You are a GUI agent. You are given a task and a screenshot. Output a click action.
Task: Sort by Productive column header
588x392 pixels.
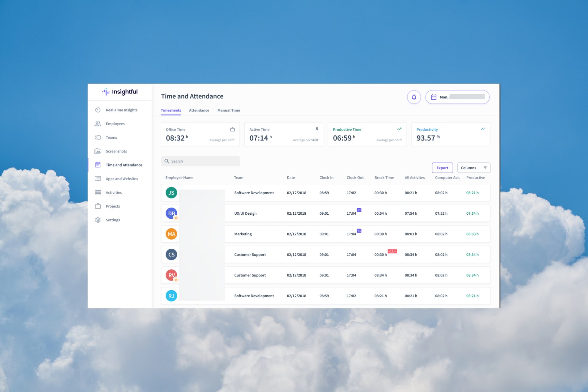(x=476, y=178)
